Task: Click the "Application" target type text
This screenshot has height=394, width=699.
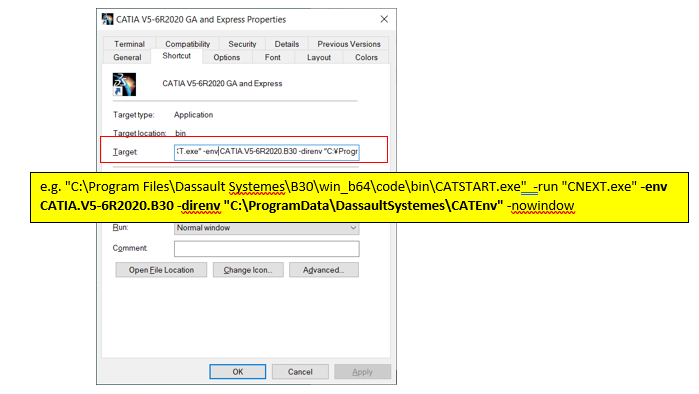Action: click(x=193, y=115)
